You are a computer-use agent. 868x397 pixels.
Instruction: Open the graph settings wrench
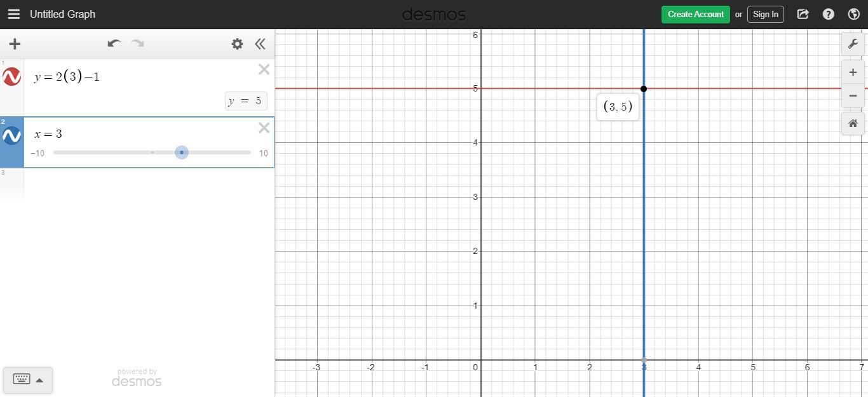(x=853, y=44)
